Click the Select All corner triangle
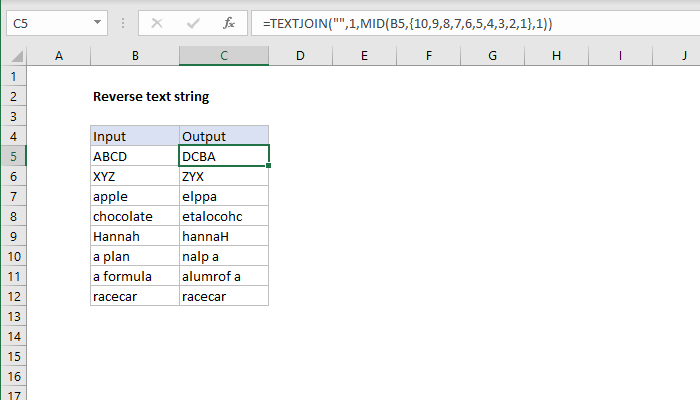 (15, 57)
